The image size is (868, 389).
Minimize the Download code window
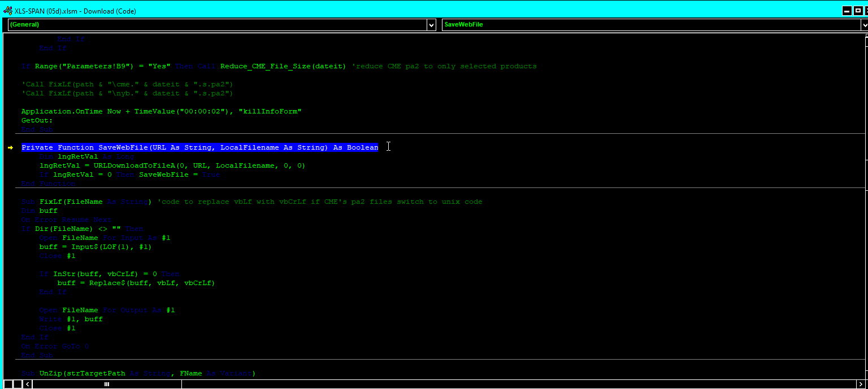[847, 11]
